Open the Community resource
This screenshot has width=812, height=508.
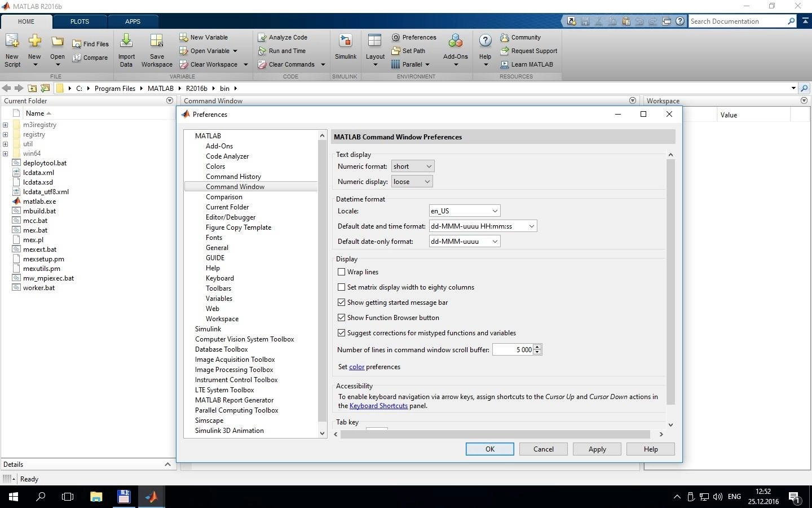tap(520, 37)
